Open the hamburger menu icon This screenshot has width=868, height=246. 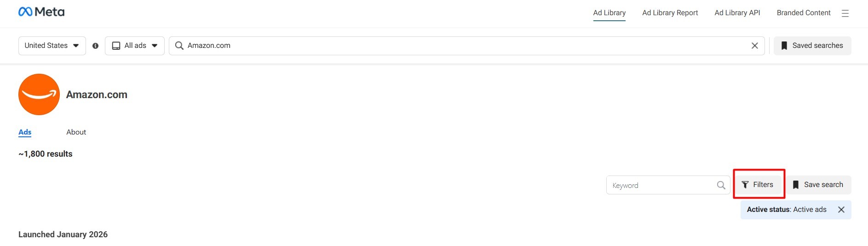tap(845, 13)
